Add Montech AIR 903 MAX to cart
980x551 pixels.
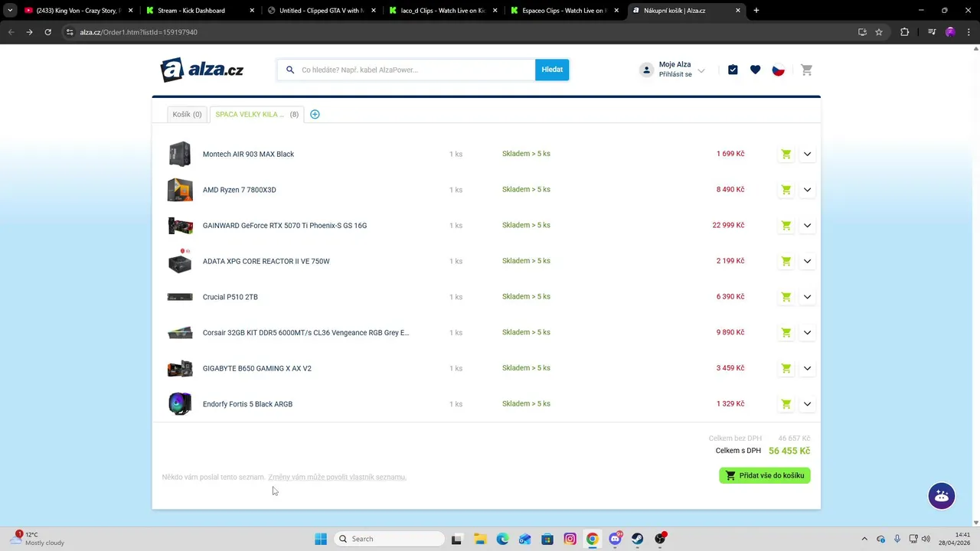point(786,154)
